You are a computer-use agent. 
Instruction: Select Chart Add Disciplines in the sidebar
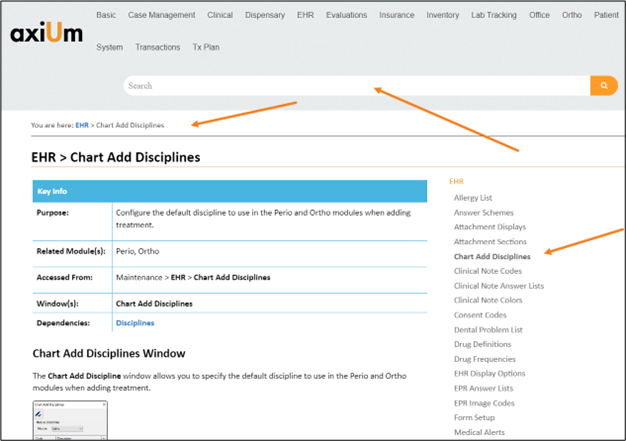[492, 256]
